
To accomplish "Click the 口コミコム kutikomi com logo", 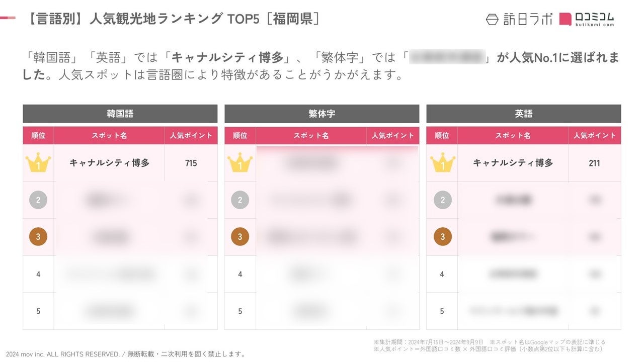I will (587, 19).
